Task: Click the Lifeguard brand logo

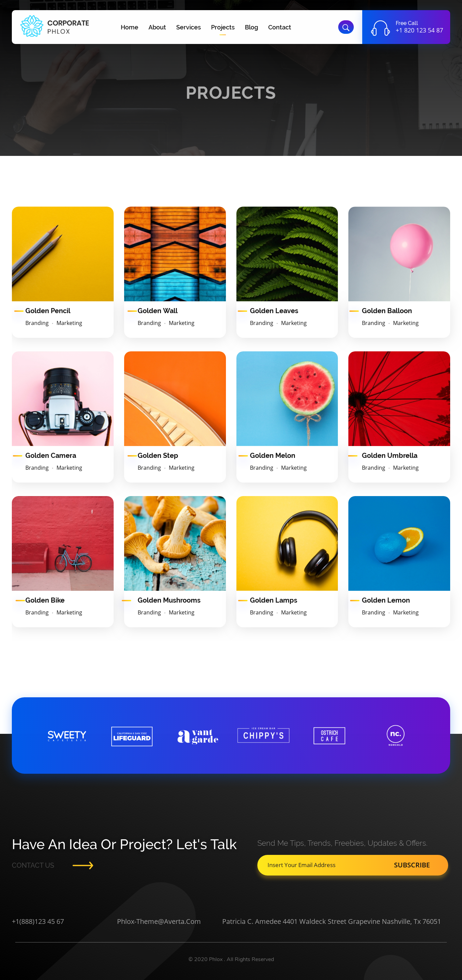Action: (132, 736)
